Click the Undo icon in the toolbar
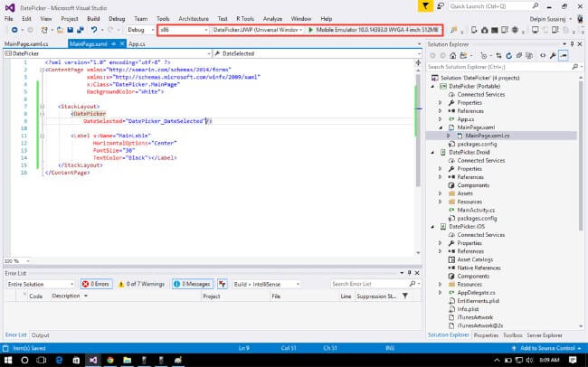 tap(94, 30)
